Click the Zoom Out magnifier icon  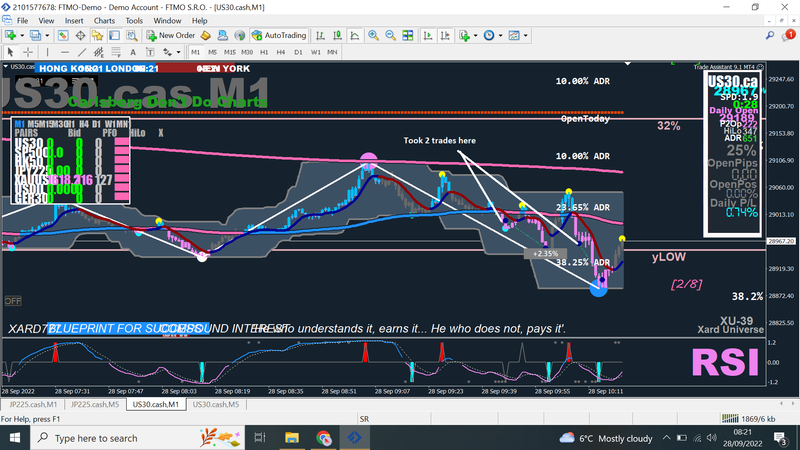[390, 35]
